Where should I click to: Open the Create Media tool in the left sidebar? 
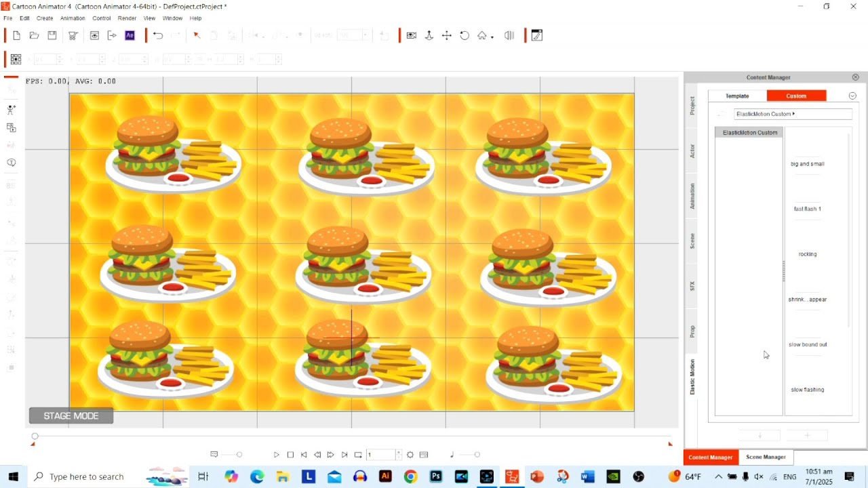[11, 127]
